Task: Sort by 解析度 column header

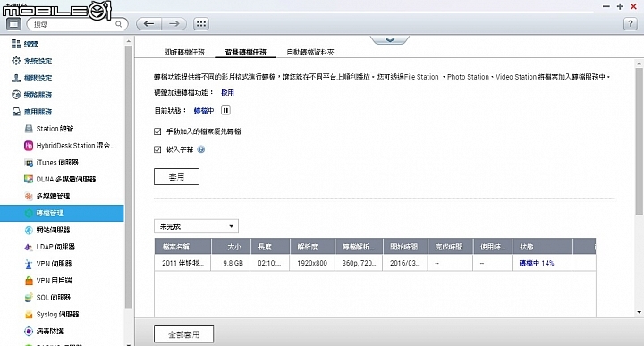Action: [x=312, y=247]
